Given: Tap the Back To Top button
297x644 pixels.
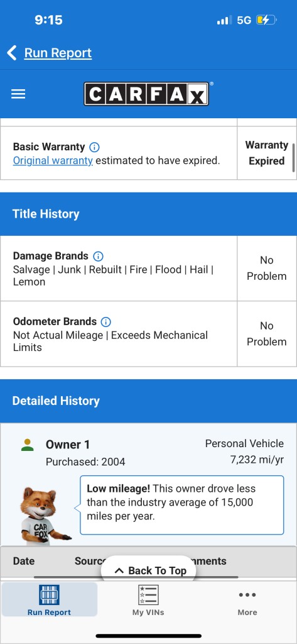Looking at the screenshot, I should point(148,570).
